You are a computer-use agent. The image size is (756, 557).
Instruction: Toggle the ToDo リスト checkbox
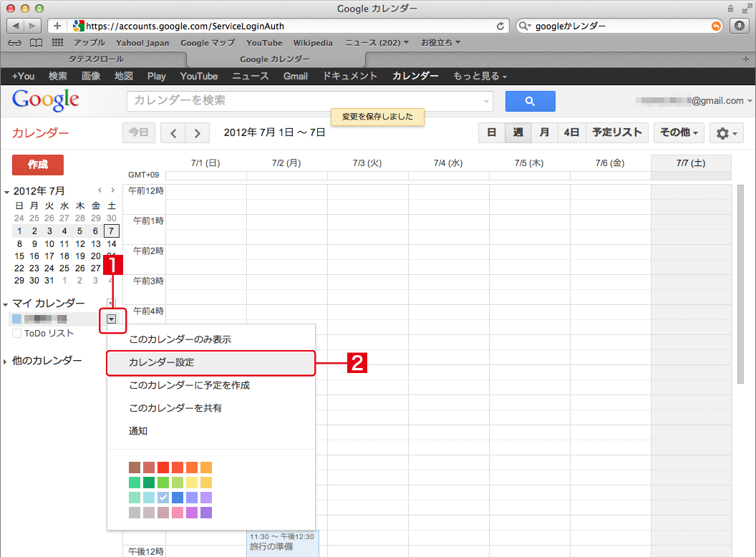17,333
